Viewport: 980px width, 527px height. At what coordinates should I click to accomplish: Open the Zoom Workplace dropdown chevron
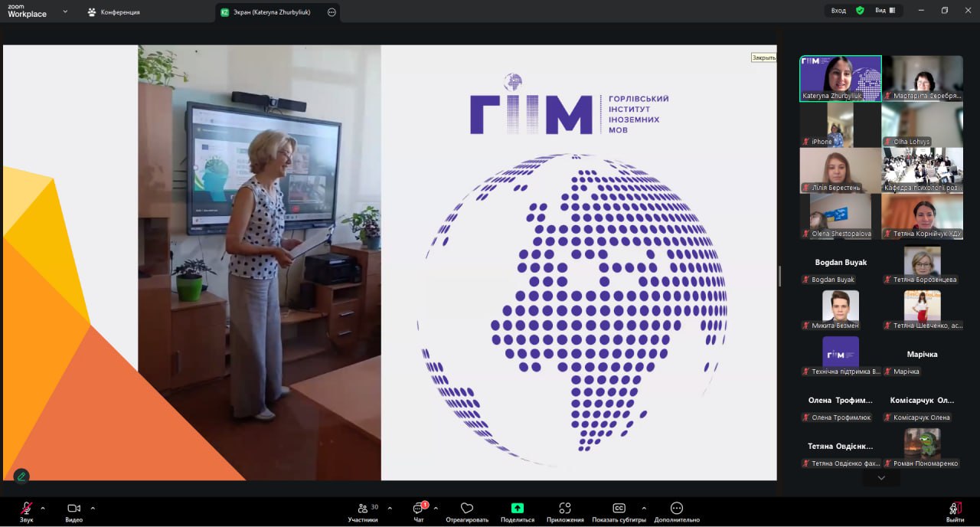(65, 11)
